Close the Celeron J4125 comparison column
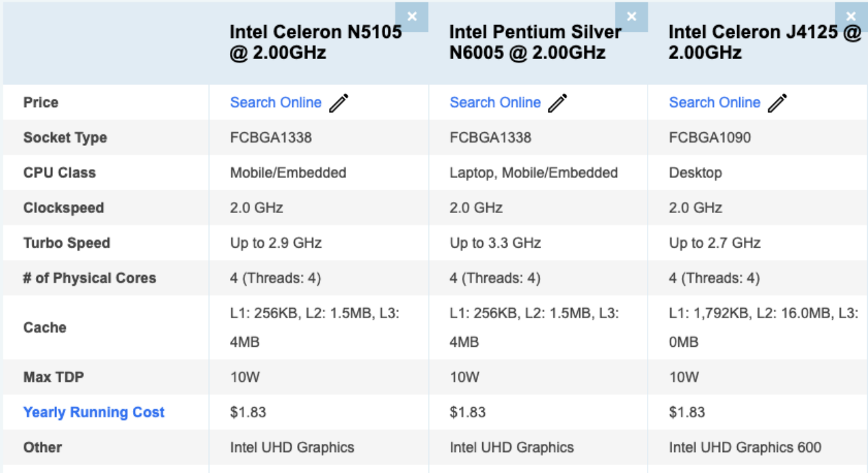This screenshot has width=868, height=473. 852,16
